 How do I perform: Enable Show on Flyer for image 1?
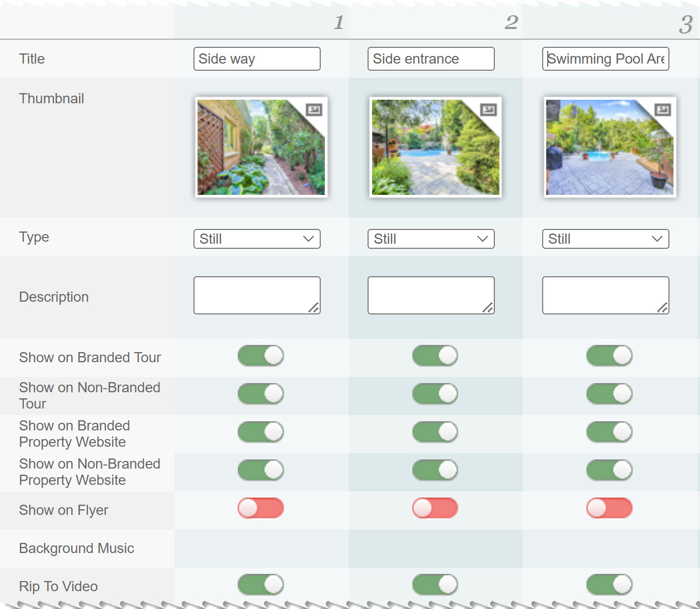click(261, 508)
